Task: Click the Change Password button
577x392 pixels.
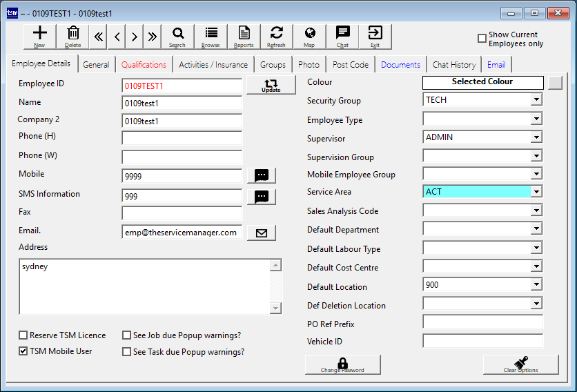Action: 342,365
